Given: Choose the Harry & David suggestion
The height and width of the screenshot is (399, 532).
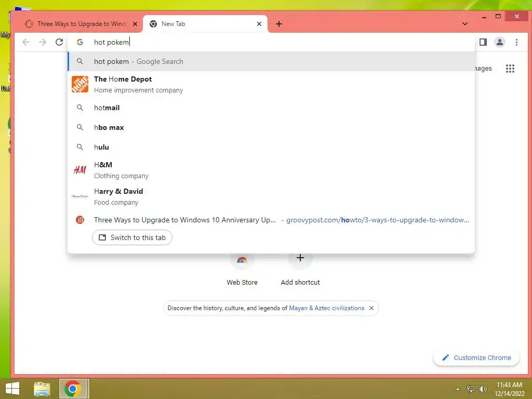Looking at the screenshot, I should tap(271, 196).
